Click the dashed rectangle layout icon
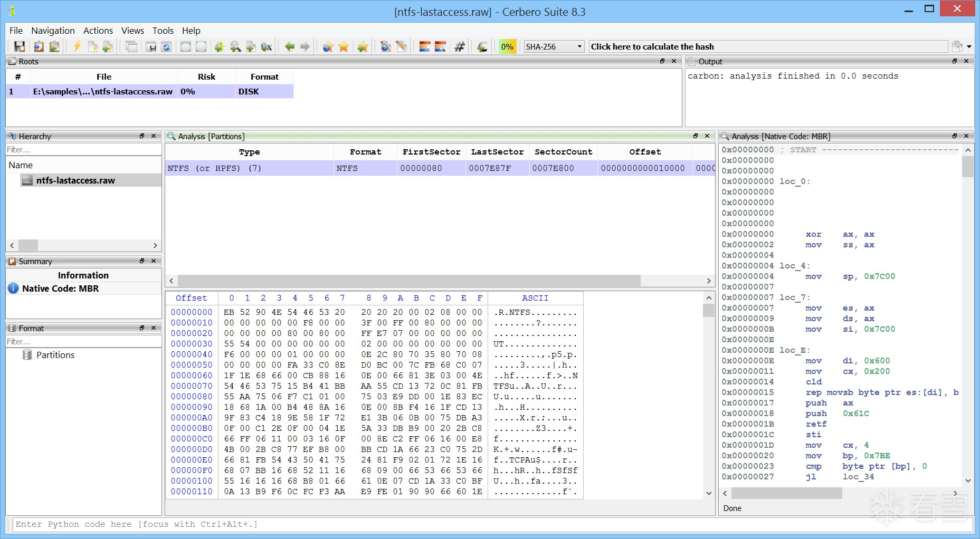980x539 pixels. [201, 46]
